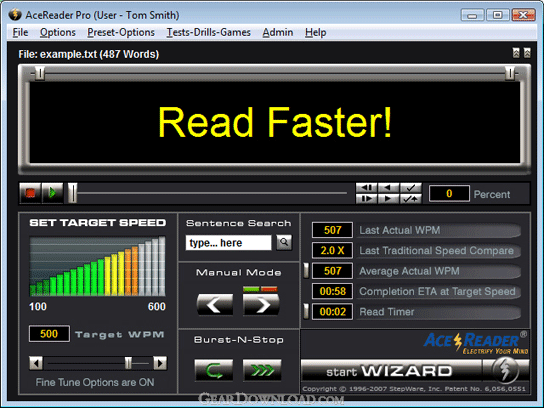Image resolution: width=544 pixels, height=408 pixels.
Task: Open the File menu
Action: pyautogui.click(x=20, y=33)
